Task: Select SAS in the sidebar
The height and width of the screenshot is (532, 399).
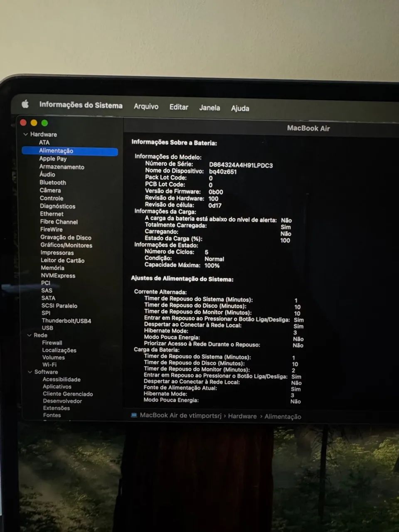Action: (47, 291)
